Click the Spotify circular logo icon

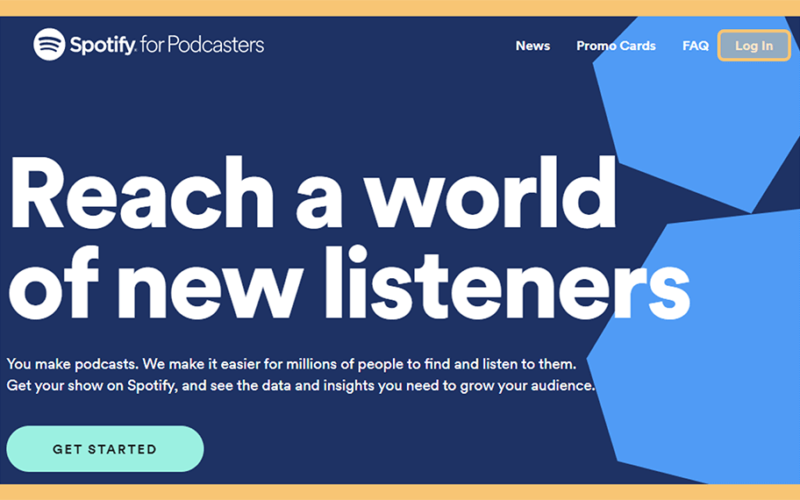click(x=49, y=44)
